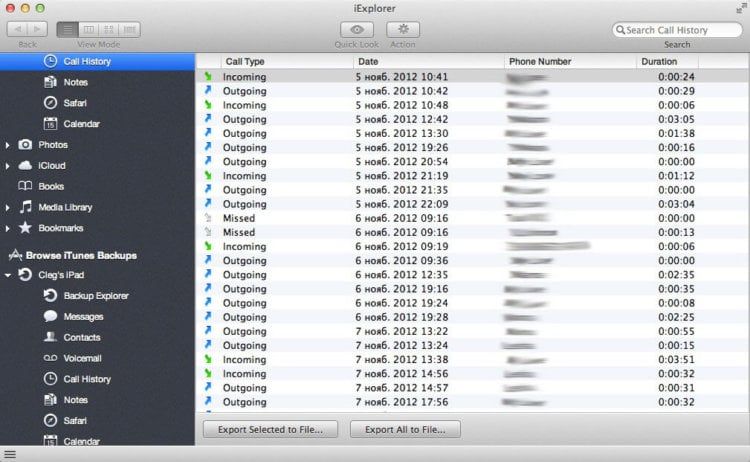Image resolution: width=750 pixels, height=462 pixels.
Task: Select Outgoing call at 6 нояб. 12:35
Action: point(473,275)
